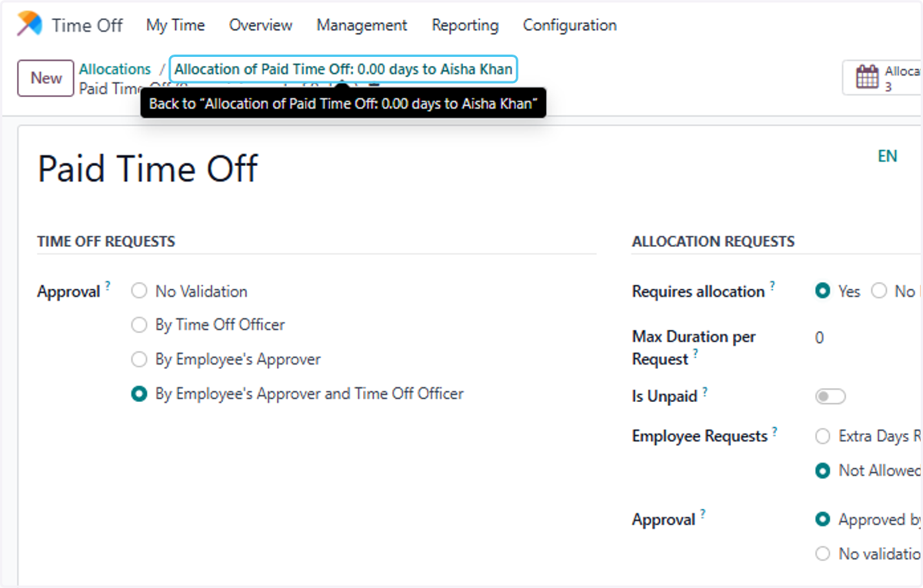Set Requires allocation to No
Screen dimensions: 923x588
tap(879, 291)
